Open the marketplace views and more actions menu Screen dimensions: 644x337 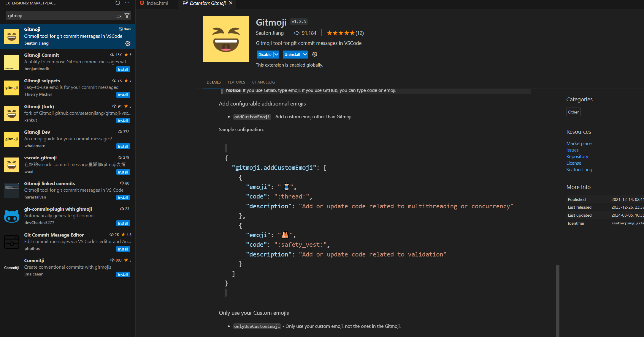127,3
